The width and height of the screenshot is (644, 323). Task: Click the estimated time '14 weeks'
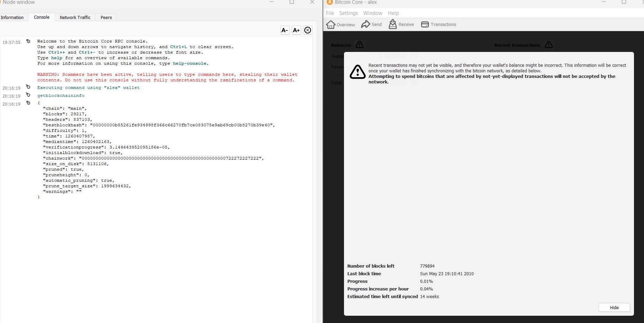coord(429,297)
